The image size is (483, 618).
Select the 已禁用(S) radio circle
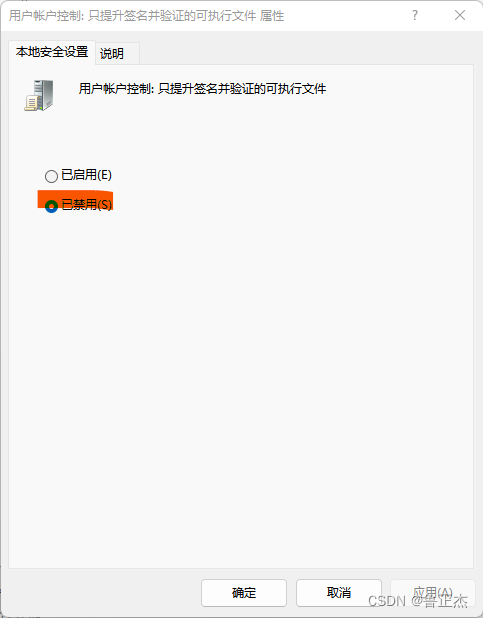click(x=51, y=206)
